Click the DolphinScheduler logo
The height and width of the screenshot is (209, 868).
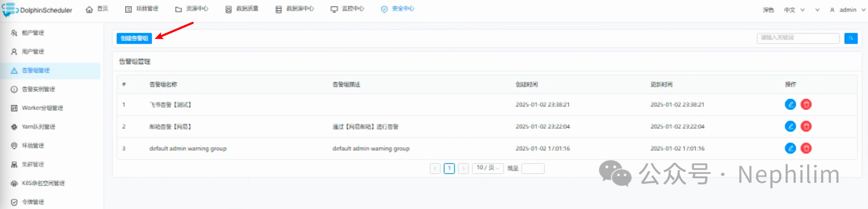click(37, 10)
